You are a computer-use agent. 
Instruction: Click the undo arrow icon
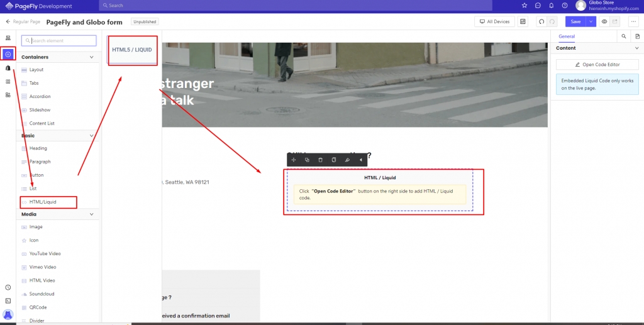[541, 21]
